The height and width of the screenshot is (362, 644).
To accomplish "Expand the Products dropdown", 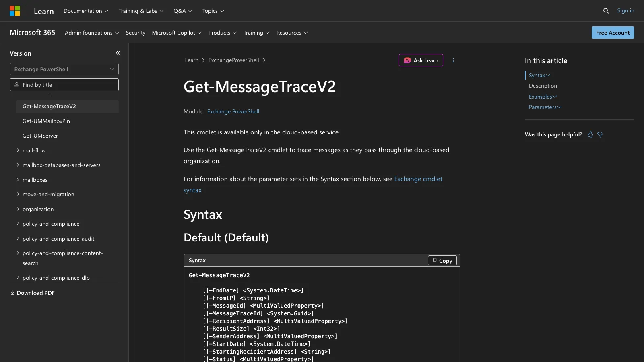I will 223,33.
